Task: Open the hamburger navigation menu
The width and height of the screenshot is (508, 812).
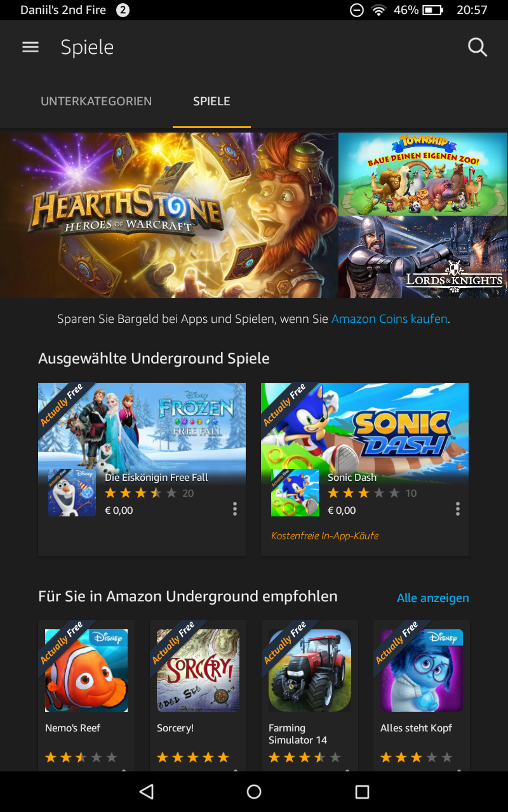Action: click(30, 47)
